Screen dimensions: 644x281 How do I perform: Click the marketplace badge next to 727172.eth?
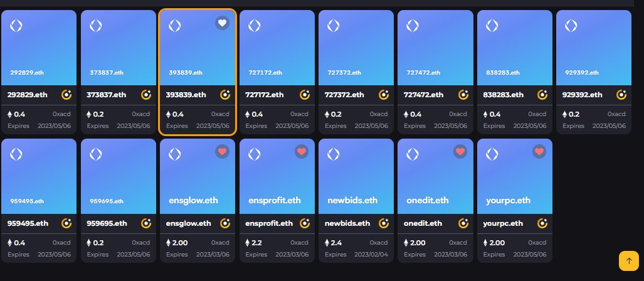pyautogui.click(x=304, y=95)
